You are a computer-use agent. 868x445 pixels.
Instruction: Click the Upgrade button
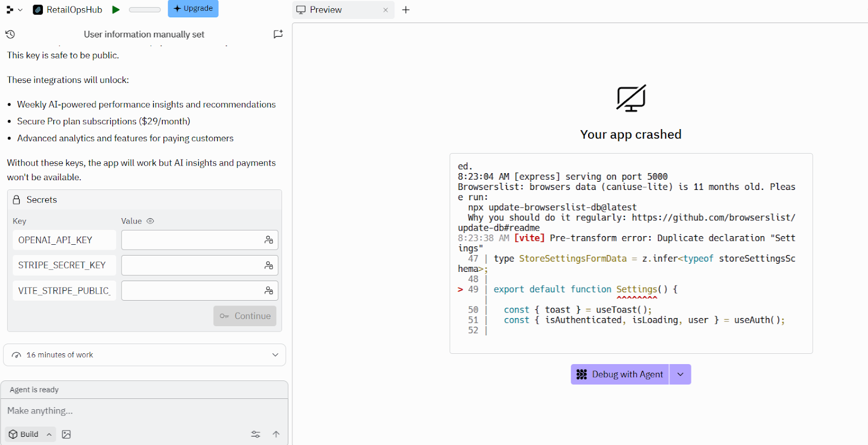pos(193,9)
